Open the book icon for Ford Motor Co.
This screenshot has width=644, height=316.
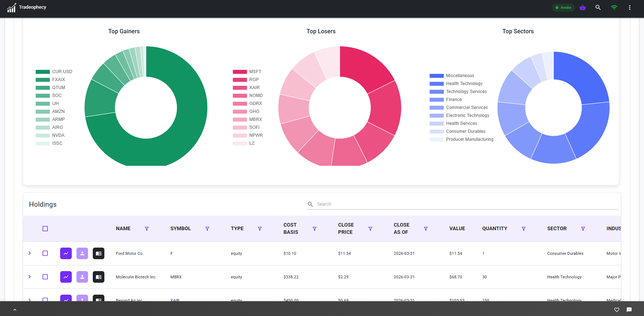(99, 253)
